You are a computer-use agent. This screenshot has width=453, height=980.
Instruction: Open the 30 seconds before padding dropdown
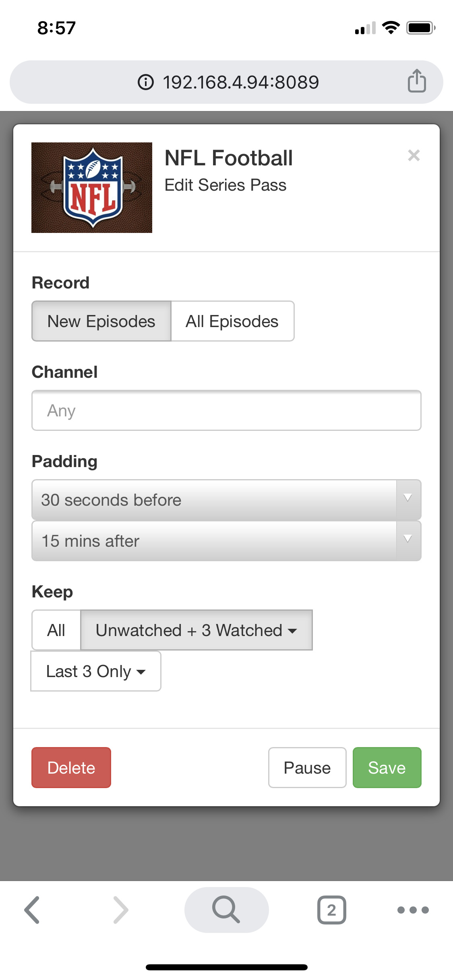coord(226,500)
